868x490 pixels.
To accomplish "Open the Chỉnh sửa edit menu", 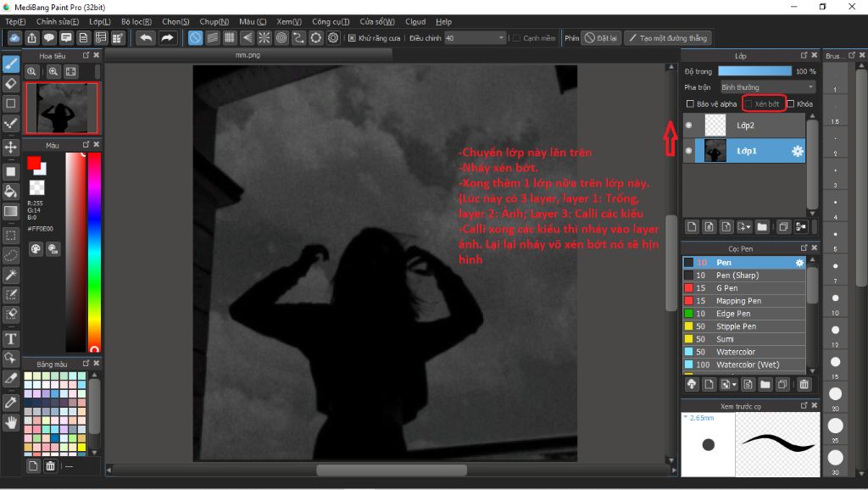I will tap(58, 21).
